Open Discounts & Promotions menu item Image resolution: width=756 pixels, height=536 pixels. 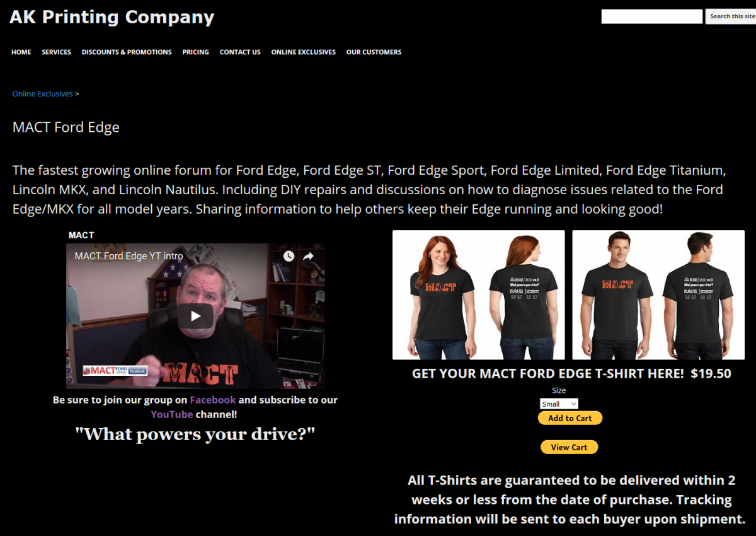[127, 52]
